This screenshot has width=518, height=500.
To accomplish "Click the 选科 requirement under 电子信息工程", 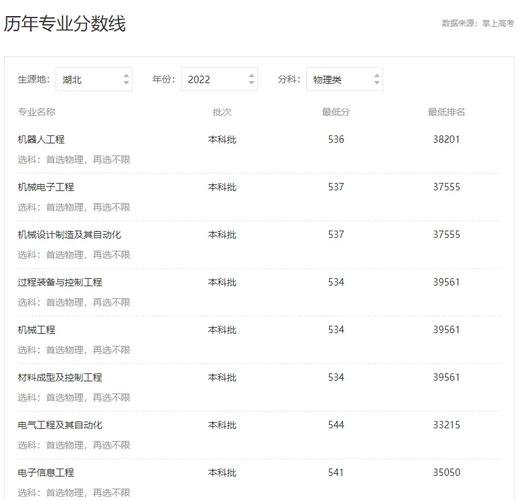I will pyautogui.click(x=74, y=493).
